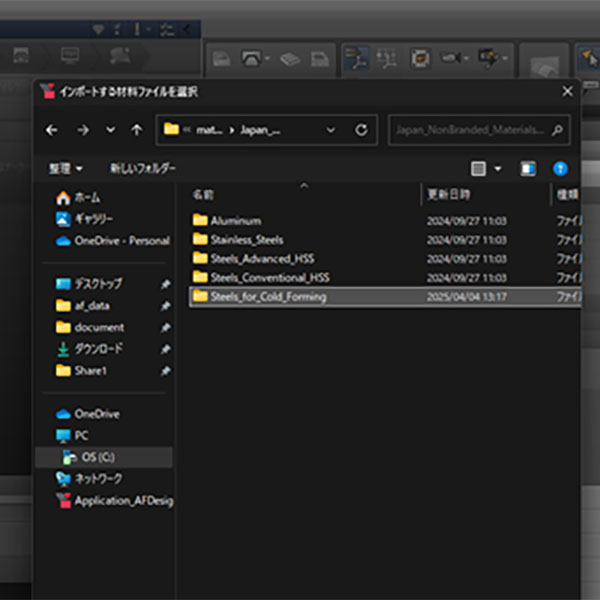Click the pin icon beside ダウンロード
Screen dimensions: 600x600
[165, 349]
